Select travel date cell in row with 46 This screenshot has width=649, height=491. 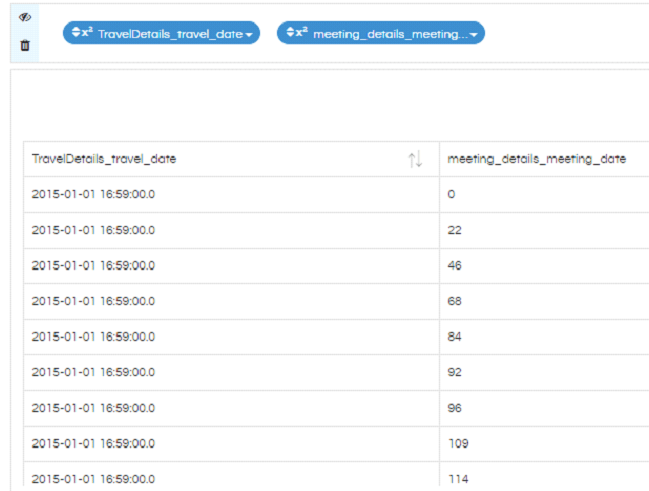click(231, 266)
